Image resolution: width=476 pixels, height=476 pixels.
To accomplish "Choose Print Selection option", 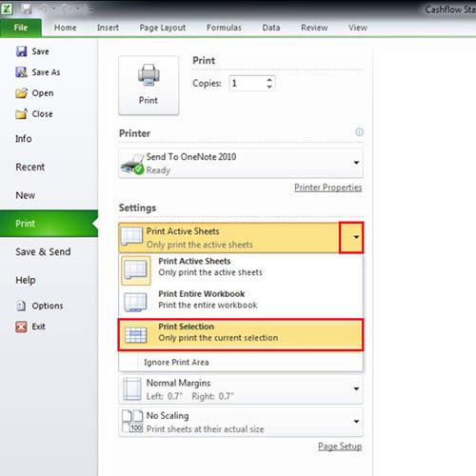I will 241,335.
